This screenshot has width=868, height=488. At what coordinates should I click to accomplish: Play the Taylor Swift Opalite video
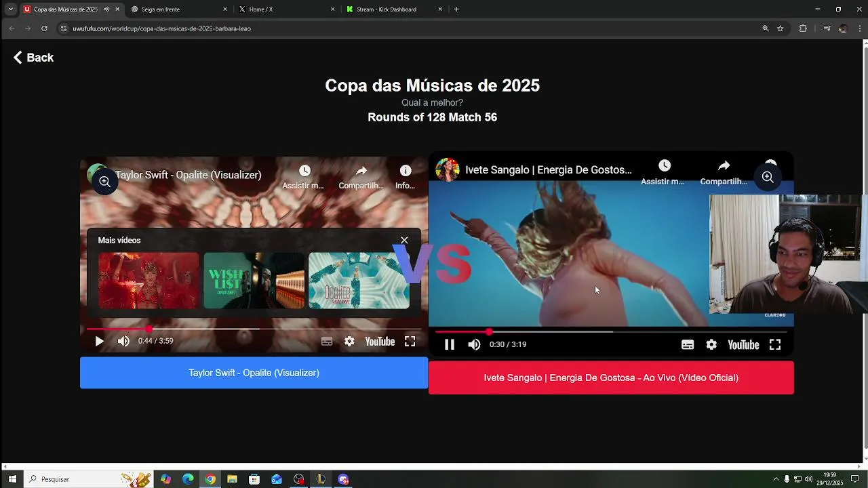[99, 341]
